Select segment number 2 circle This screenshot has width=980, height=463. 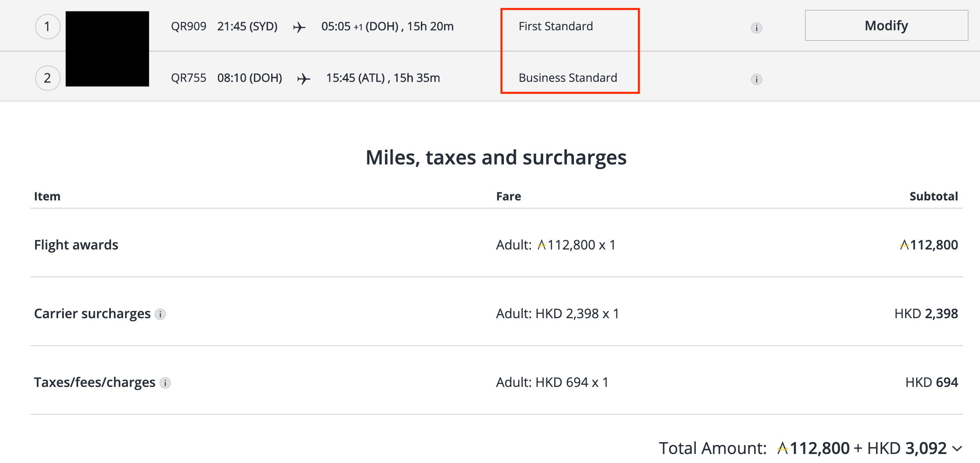coord(47,78)
